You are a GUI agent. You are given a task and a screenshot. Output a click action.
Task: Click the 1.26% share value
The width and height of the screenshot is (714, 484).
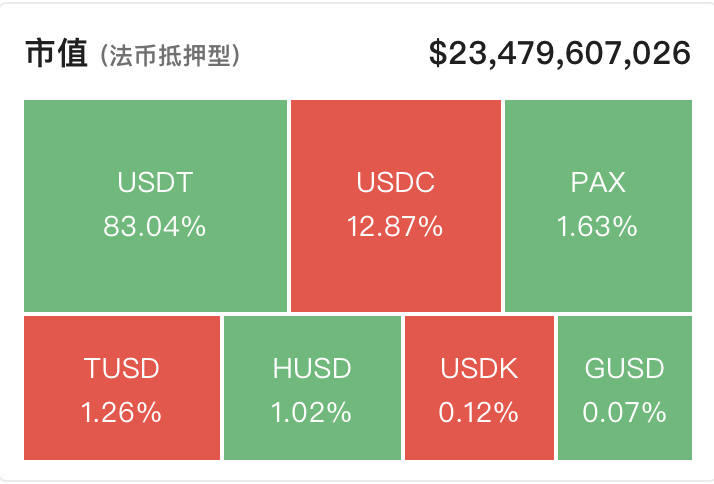pos(121,412)
